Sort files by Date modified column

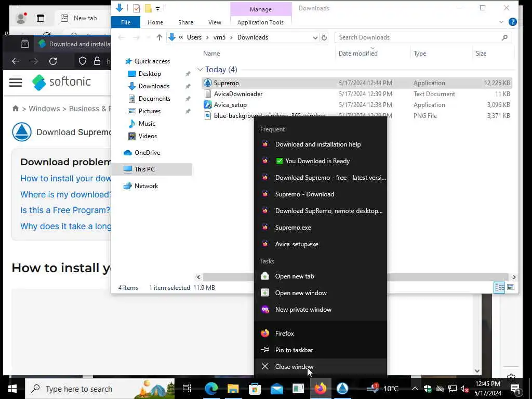358,54
